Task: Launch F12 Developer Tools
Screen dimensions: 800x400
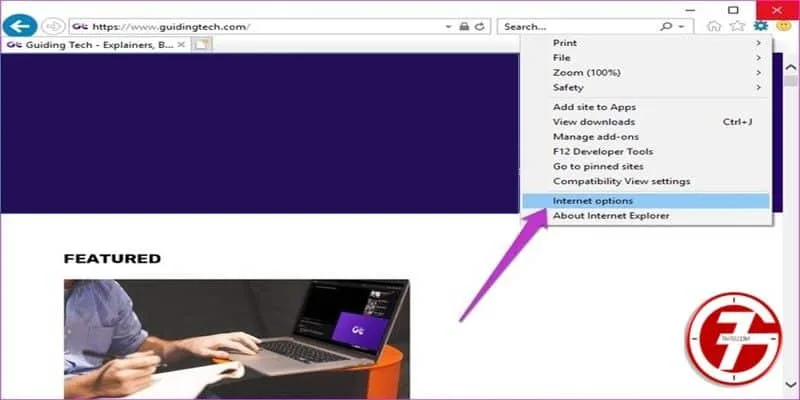Action: [646, 152]
